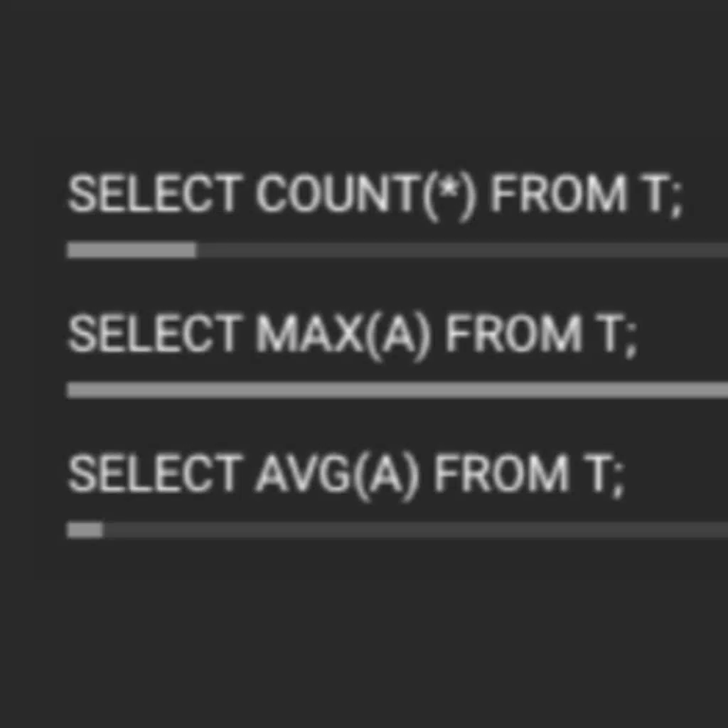Click the SELECT keyword in the MAX query
The height and width of the screenshot is (728, 728).
click(x=154, y=333)
